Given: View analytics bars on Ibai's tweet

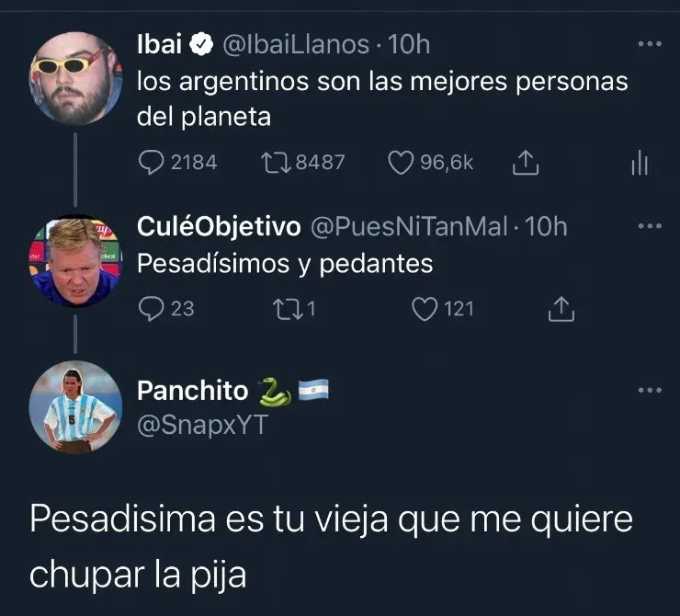Looking at the screenshot, I should (640, 162).
